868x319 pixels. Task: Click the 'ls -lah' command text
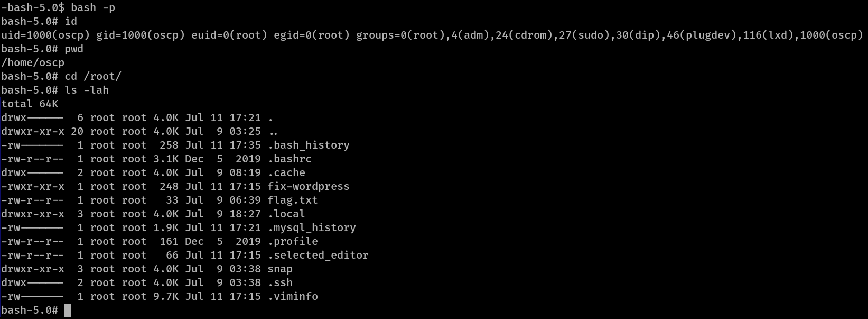(87, 90)
